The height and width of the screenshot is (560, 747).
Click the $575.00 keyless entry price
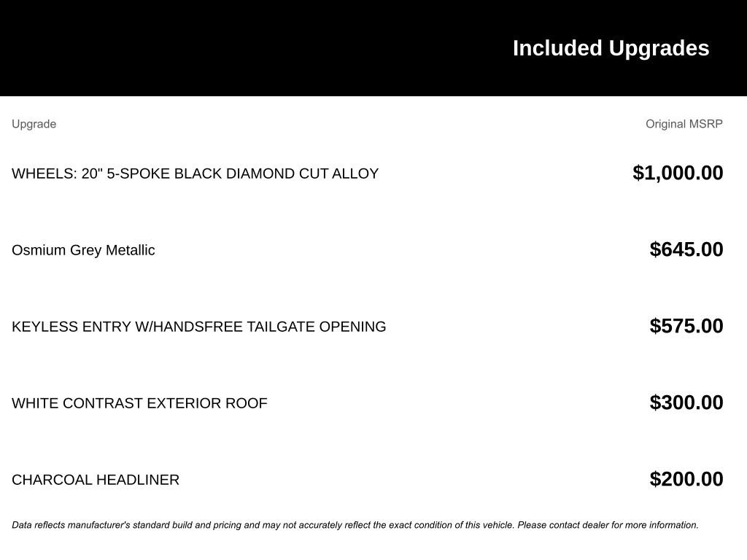pos(686,326)
